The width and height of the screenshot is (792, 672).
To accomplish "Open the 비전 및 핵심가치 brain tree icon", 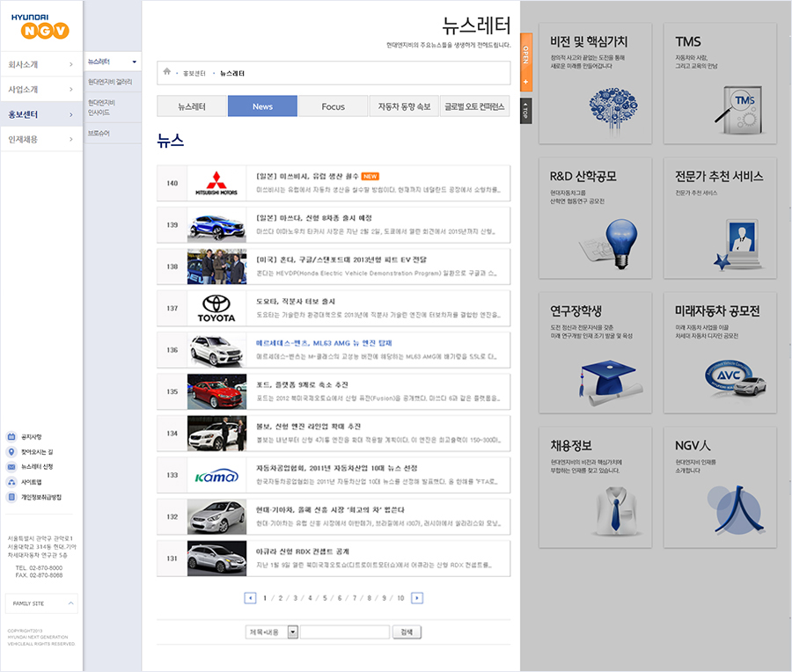I will point(612,111).
